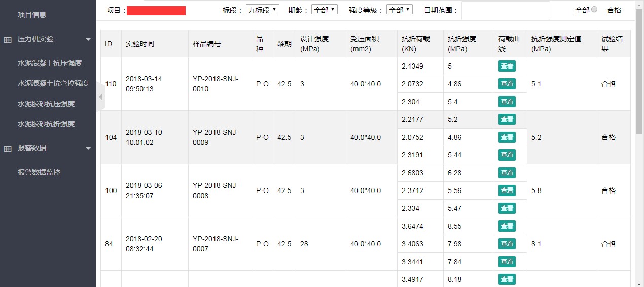Click ID cell 100
This screenshot has width=644, height=287.
pyautogui.click(x=111, y=190)
